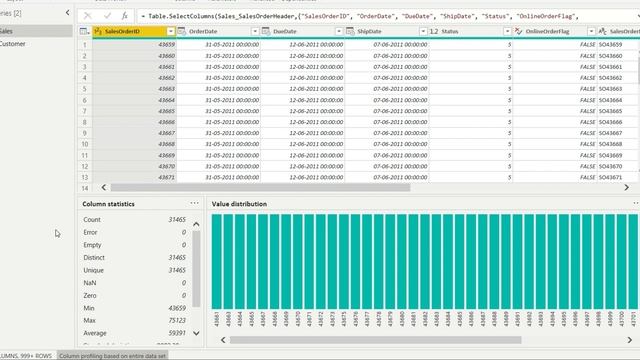Select the Sales query

pos(36,31)
